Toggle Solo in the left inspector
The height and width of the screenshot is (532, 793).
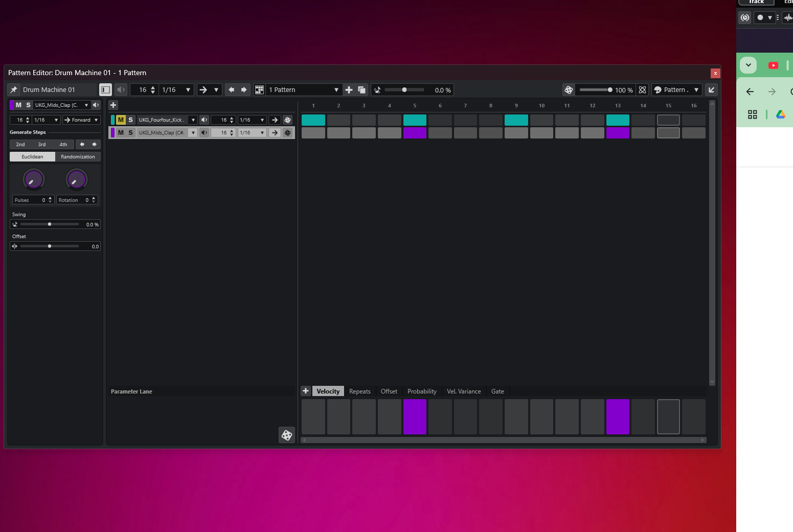pyautogui.click(x=29, y=105)
